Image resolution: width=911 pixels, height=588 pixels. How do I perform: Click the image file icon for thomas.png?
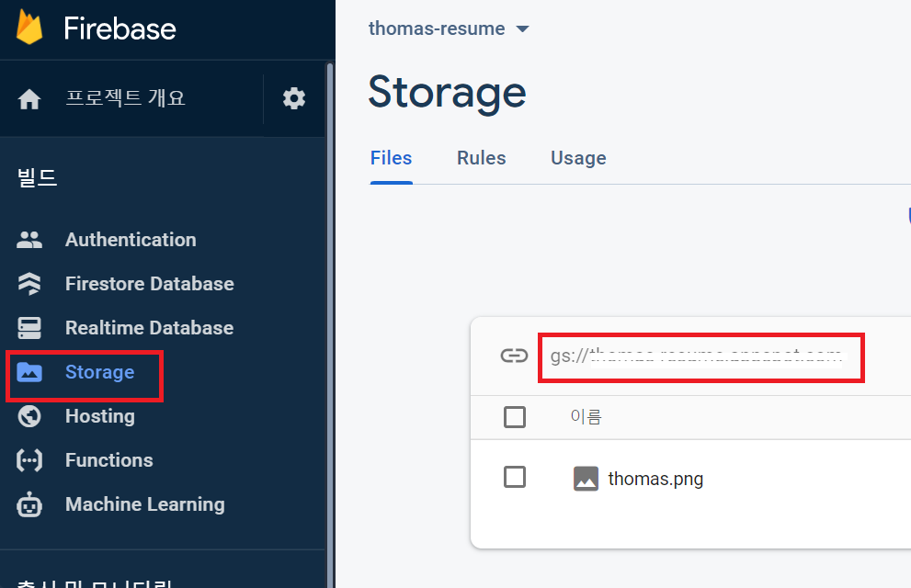(x=586, y=479)
